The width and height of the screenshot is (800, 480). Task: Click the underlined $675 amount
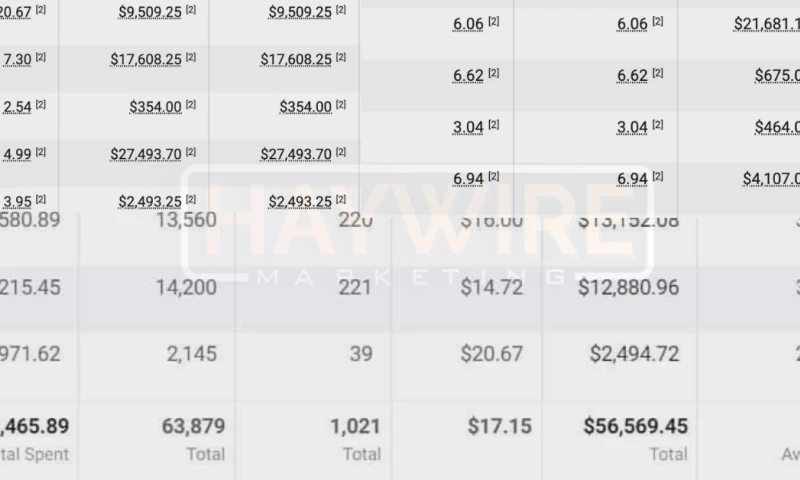click(777, 75)
